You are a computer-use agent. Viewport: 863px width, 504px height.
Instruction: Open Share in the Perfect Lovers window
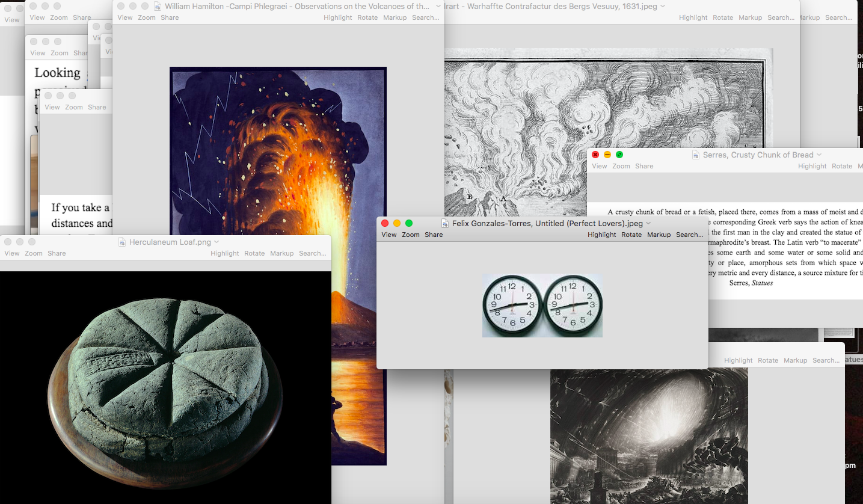434,235
